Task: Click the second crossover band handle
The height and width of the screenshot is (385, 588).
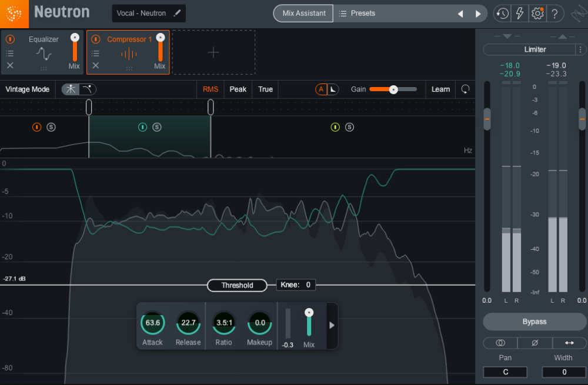Action: pos(211,107)
